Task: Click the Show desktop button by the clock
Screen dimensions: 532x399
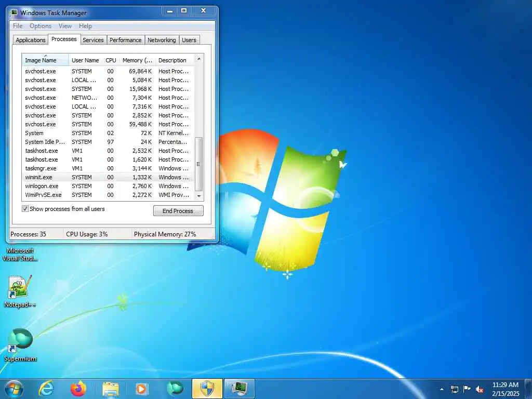Action: tap(528, 389)
